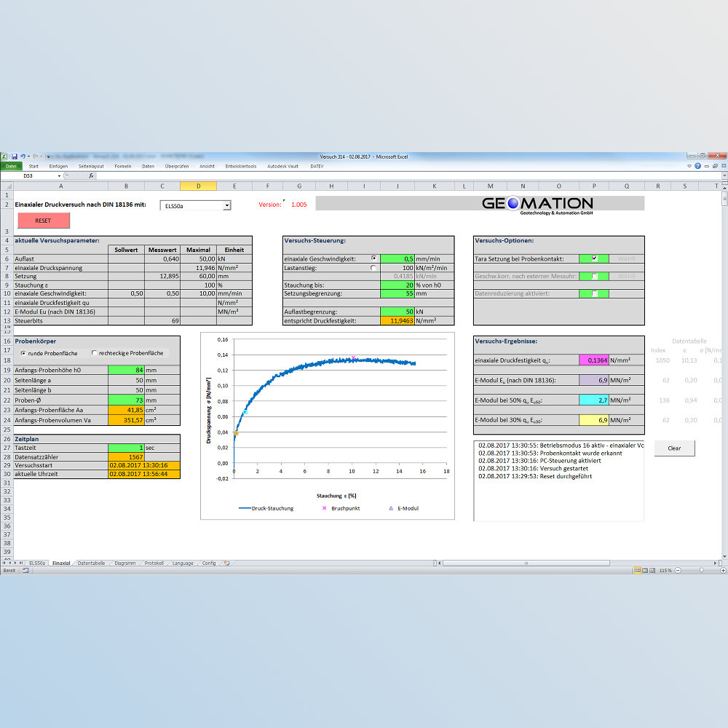Click the Redo arrow icon
728x728 pixels.
point(35,157)
